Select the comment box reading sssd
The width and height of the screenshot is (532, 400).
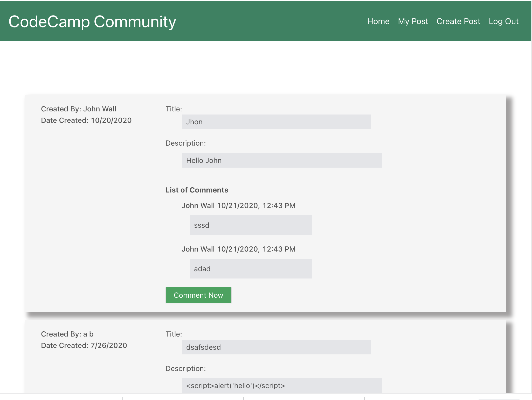[x=251, y=225]
